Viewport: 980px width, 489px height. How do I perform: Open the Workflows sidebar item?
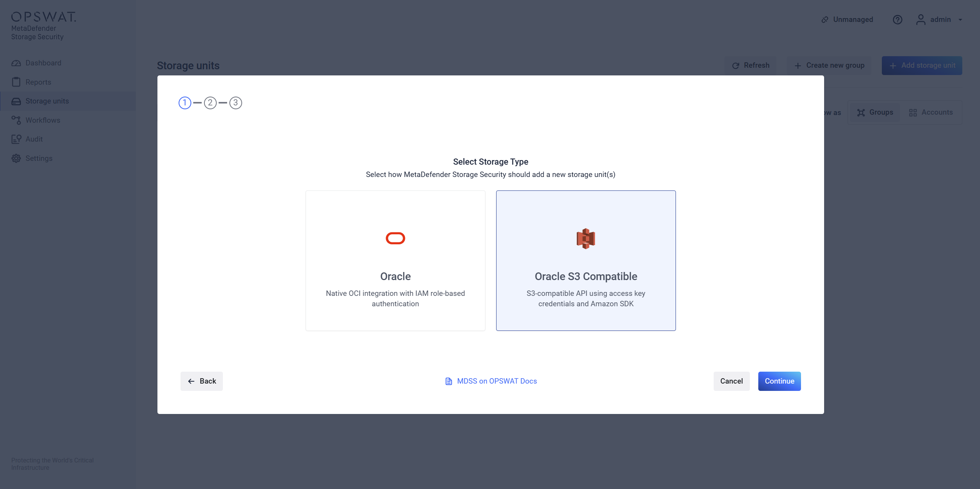pos(43,120)
